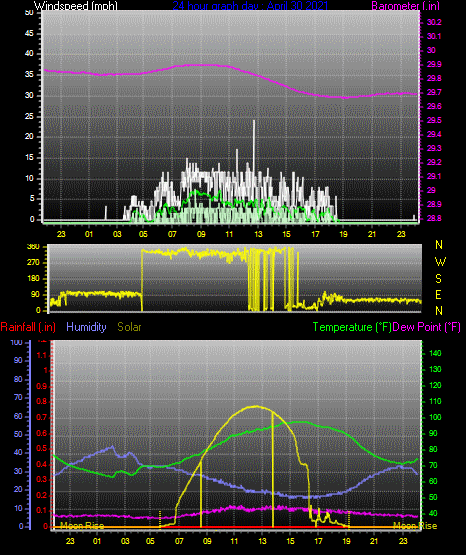Click the "E" compass direction label
The width and height of the screenshot is (466, 555).
point(438,295)
